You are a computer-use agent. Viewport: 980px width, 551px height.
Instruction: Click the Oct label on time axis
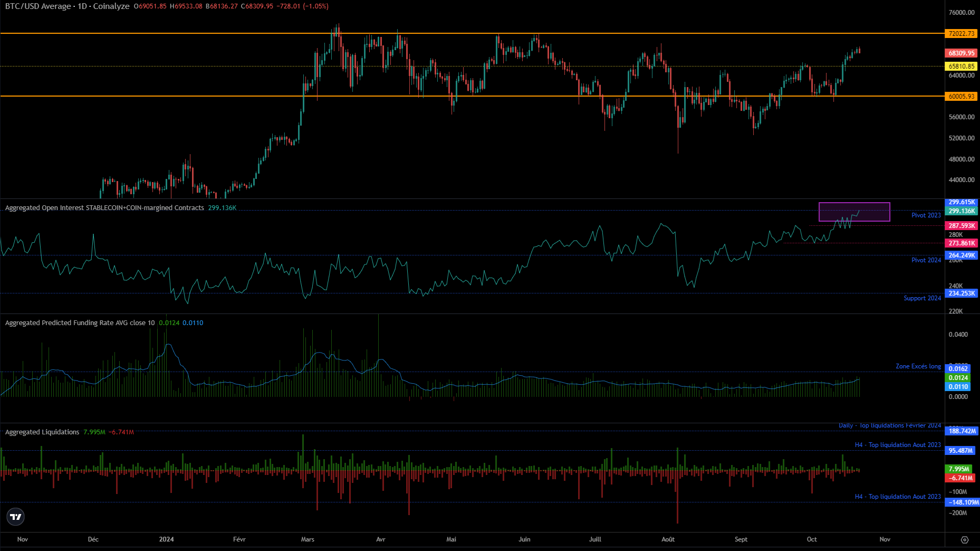point(812,539)
